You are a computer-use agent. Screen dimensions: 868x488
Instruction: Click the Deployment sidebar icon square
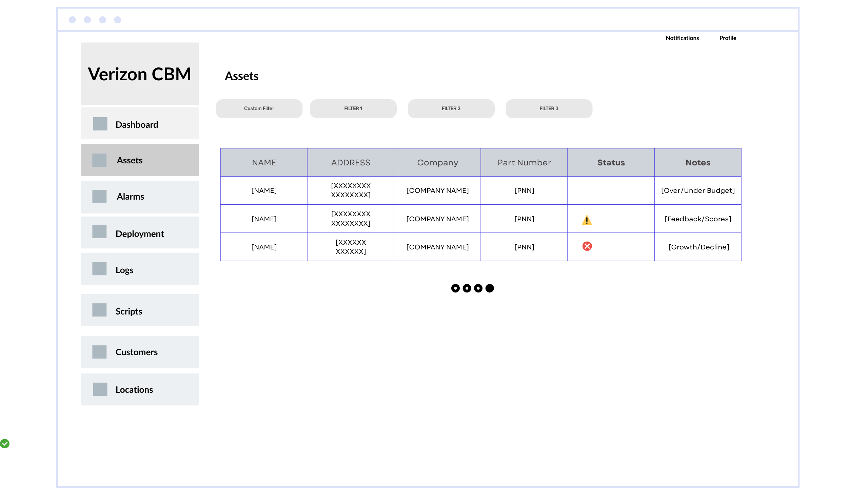(x=99, y=232)
